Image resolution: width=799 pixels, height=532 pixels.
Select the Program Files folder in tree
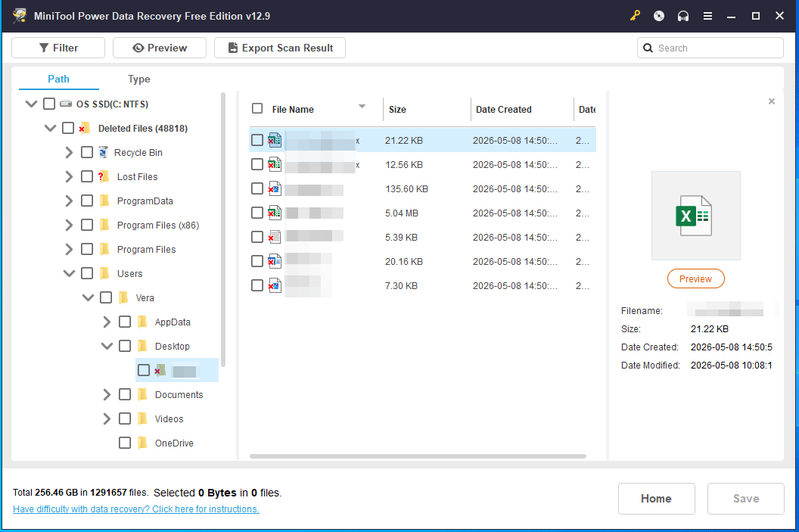pos(146,249)
